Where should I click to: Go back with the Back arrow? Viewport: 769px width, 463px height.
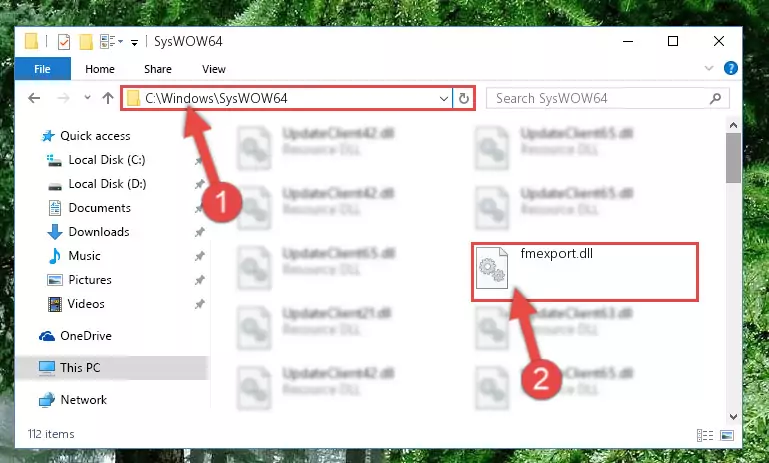coord(34,98)
